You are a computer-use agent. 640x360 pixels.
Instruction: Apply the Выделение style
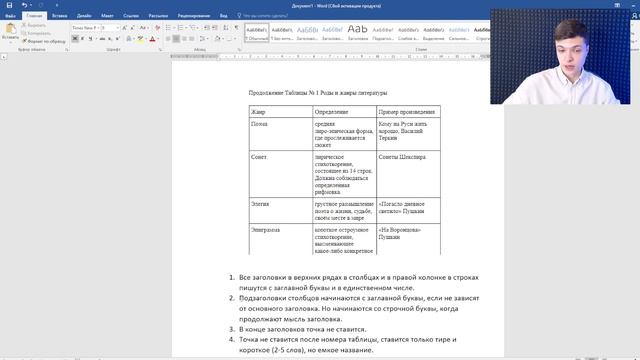coord(433,33)
